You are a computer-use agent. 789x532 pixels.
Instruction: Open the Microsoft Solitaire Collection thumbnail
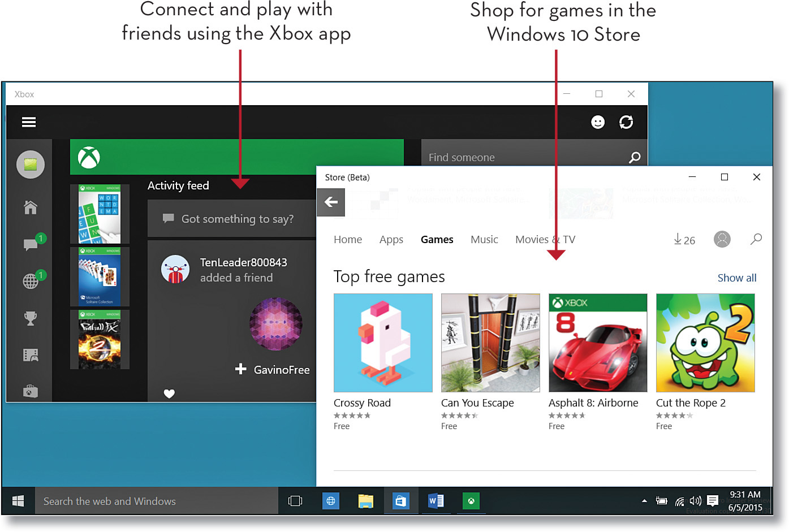100,277
